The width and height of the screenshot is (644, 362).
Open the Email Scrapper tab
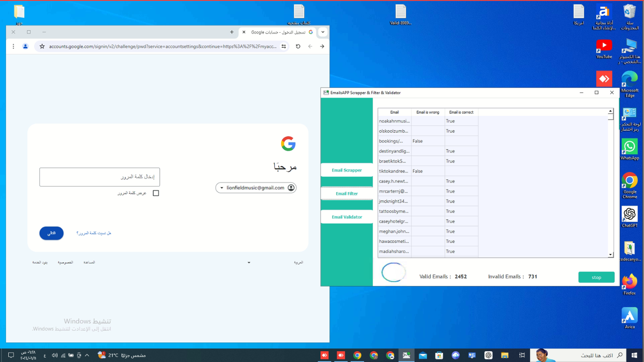(x=347, y=170)
